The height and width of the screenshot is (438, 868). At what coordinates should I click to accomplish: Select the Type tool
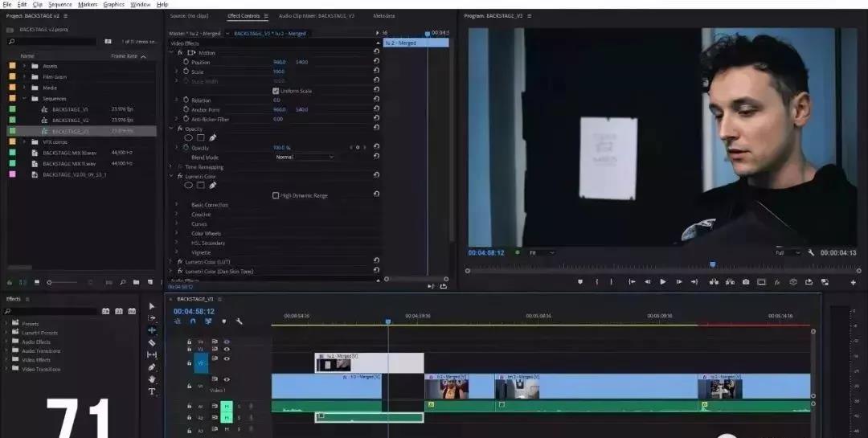[152, 391]
